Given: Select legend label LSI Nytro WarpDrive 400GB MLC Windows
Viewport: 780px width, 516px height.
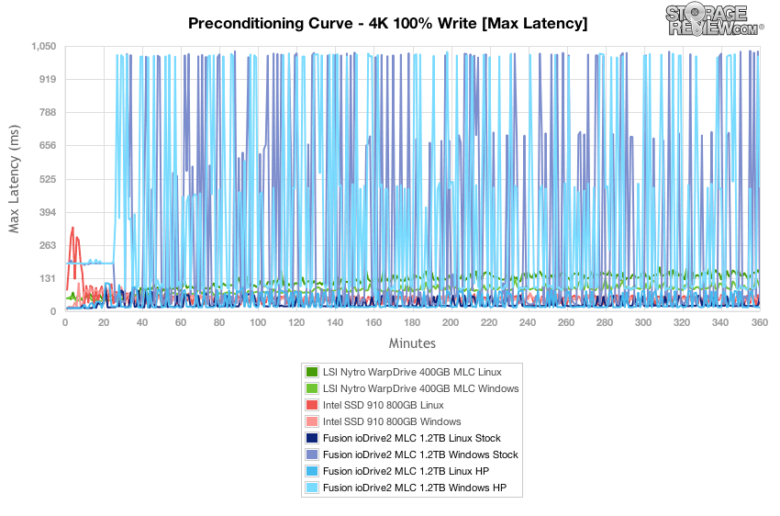Looking at the screenshot, I should (421, 388).
